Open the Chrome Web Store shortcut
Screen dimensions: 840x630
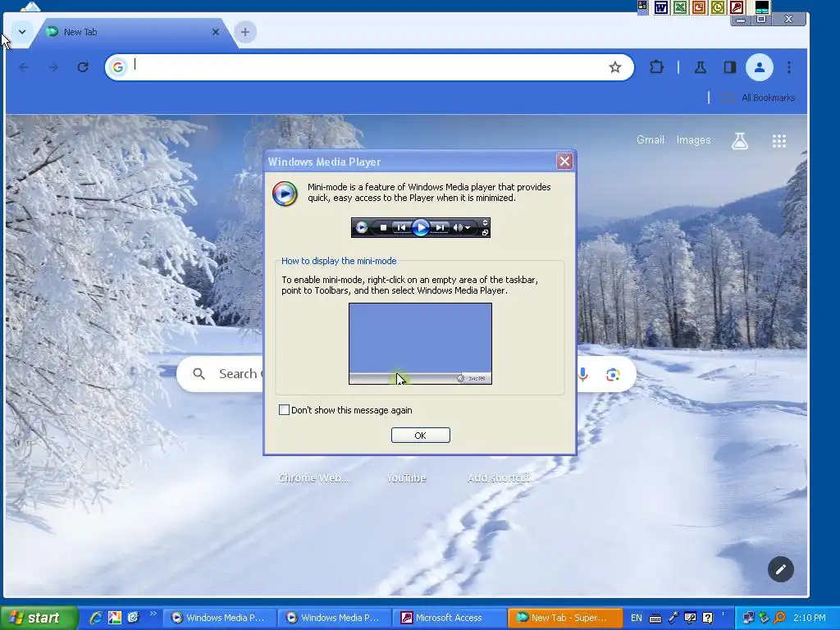click(313, 478)
